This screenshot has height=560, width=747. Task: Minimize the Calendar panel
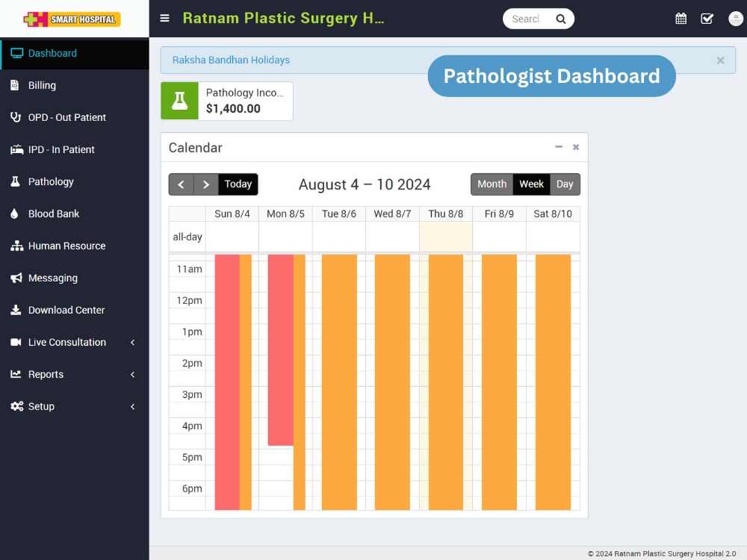click(559, 146)
